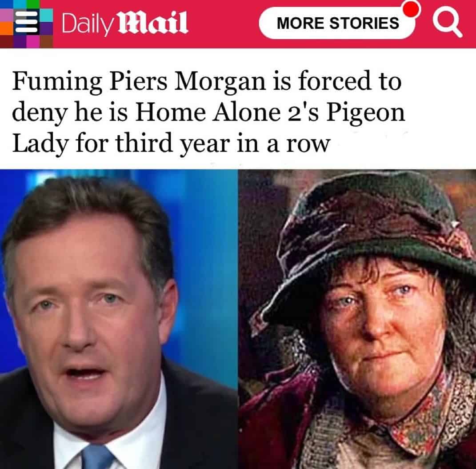Click the word 'Mail' in the logo
Screen dimensions: 476x469
coord(153,23)
